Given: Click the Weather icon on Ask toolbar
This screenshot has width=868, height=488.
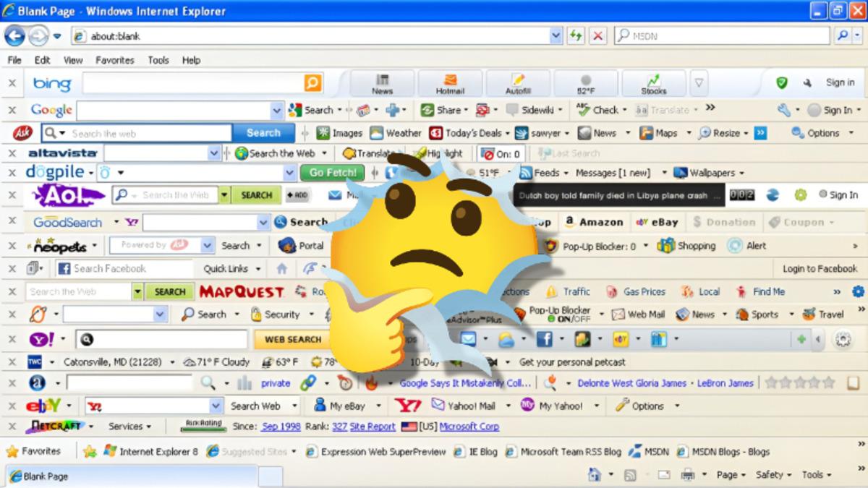Looking at the screenshot, I should 396,133.
